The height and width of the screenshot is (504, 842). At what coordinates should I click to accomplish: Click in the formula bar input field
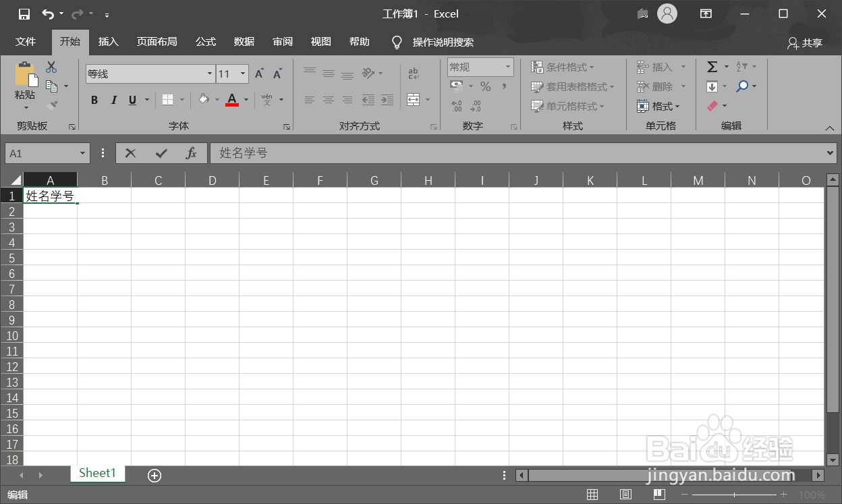518,153
